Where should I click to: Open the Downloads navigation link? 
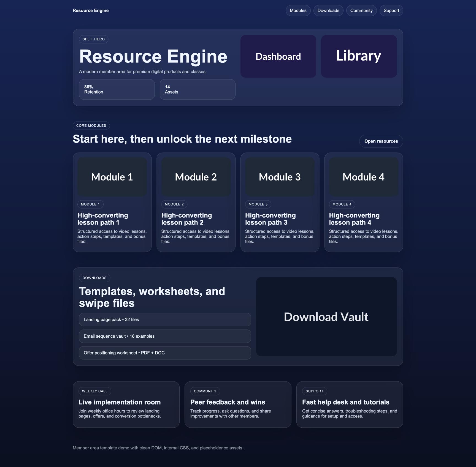pos(328,10)
